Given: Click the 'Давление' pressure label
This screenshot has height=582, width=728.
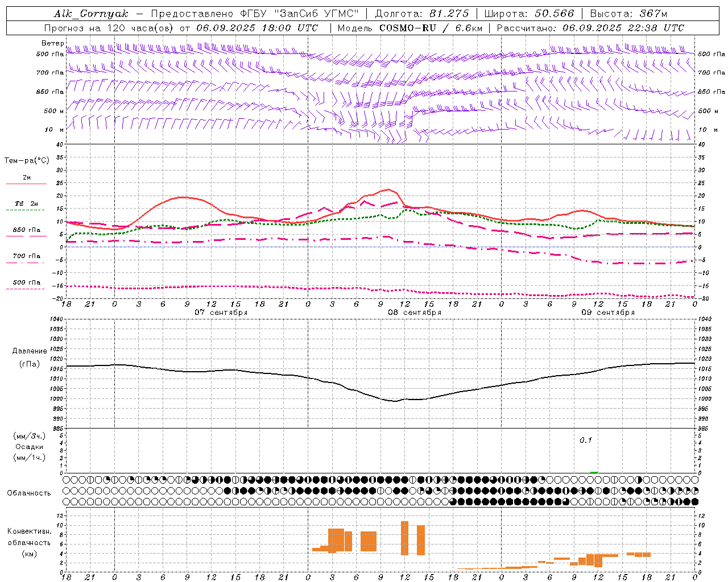Looking at the screenshot, I should click(x=30, y=351).
